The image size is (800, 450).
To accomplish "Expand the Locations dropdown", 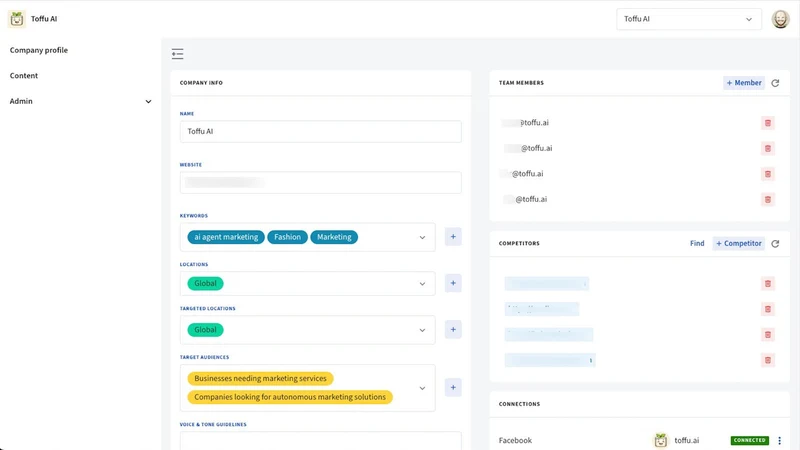I will (x=422, y=284).
